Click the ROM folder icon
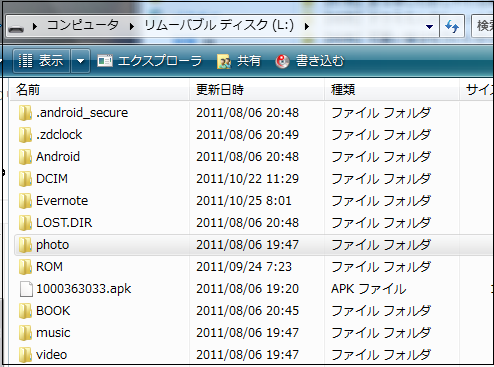 click(x=26, y=267)
